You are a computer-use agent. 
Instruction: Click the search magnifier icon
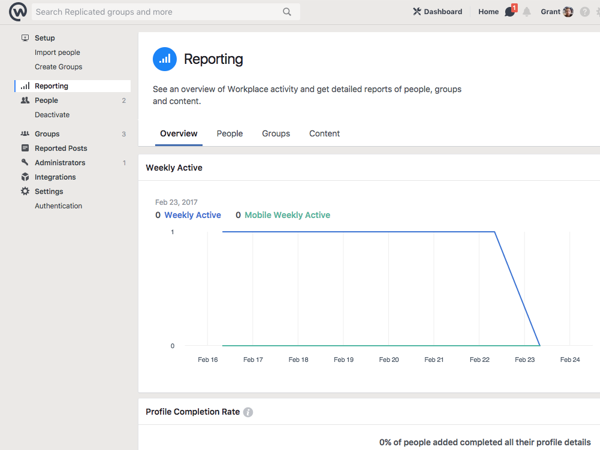(287, 12)
